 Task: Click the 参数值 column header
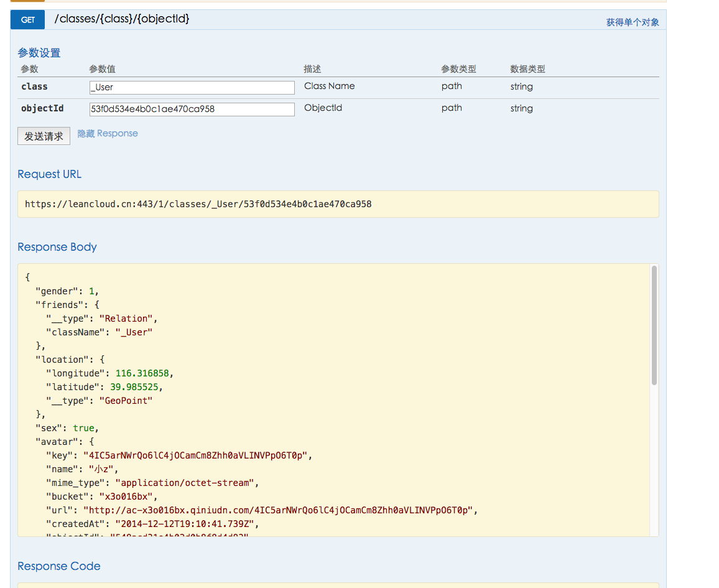coord(102,69)
